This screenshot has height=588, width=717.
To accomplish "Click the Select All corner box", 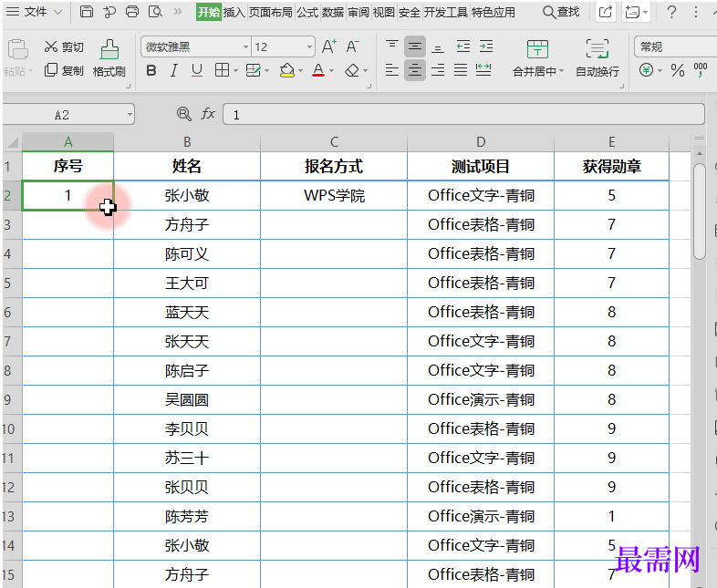I will coord(13,142).
